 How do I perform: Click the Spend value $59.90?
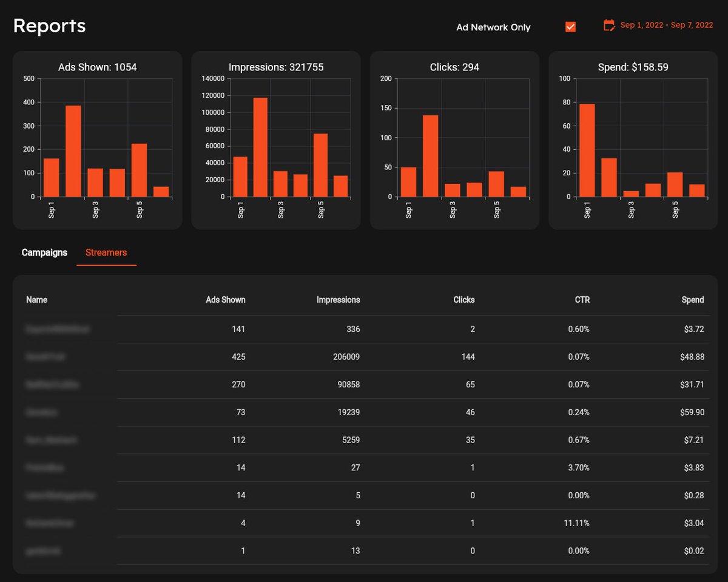tap(692, 412)
